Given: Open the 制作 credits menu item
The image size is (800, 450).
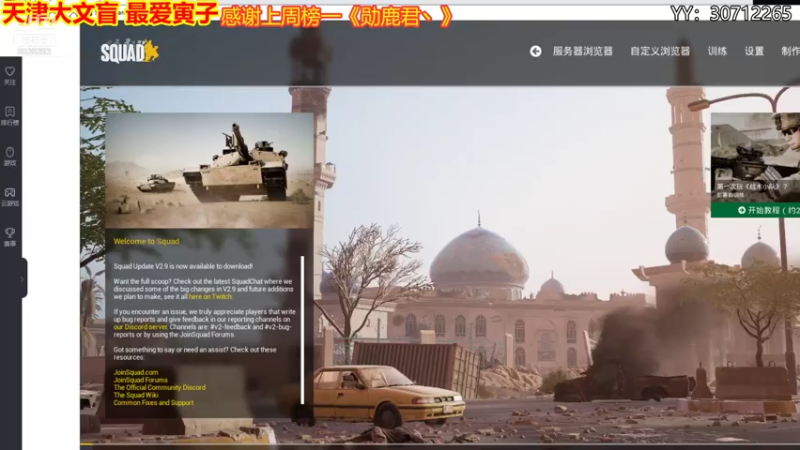Looking at the screenshot, I should click(790, 51).
